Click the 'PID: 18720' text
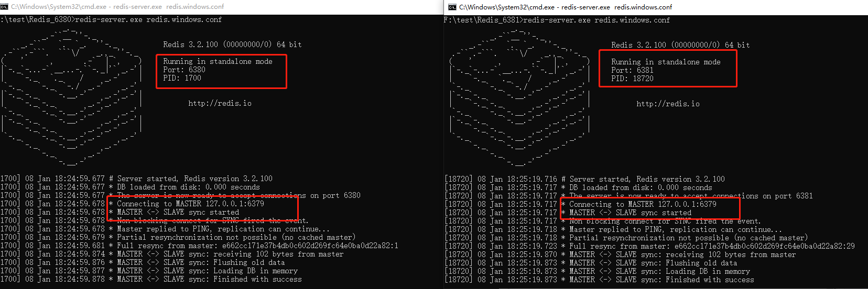The height and width of the screenshot is (289, 868). coord(632,79)
